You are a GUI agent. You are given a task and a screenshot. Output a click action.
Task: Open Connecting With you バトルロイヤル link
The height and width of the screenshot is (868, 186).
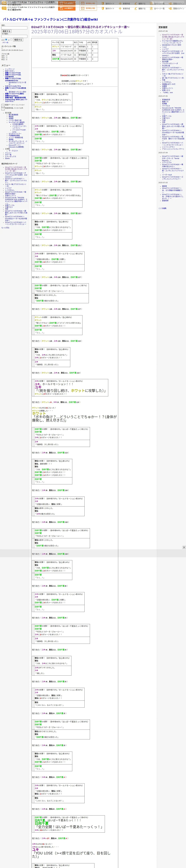click(x=16, y=100)
